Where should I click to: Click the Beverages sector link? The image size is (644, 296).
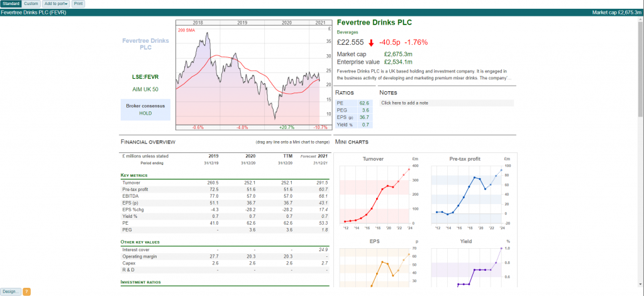347,31
